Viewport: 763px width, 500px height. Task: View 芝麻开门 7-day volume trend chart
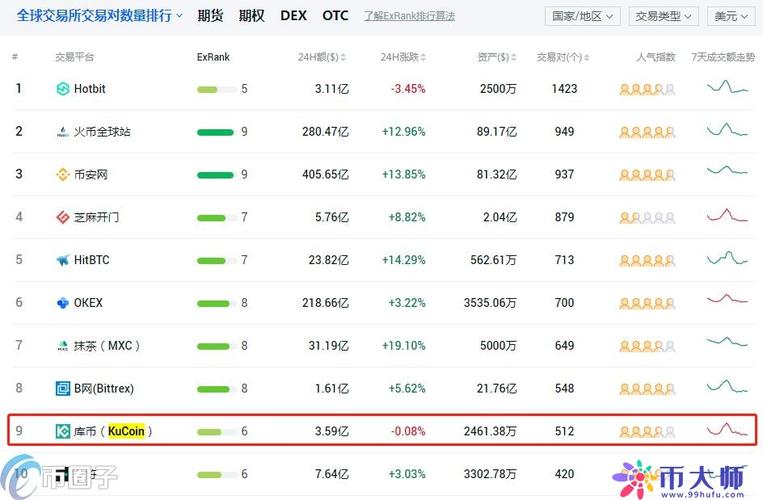727,216
